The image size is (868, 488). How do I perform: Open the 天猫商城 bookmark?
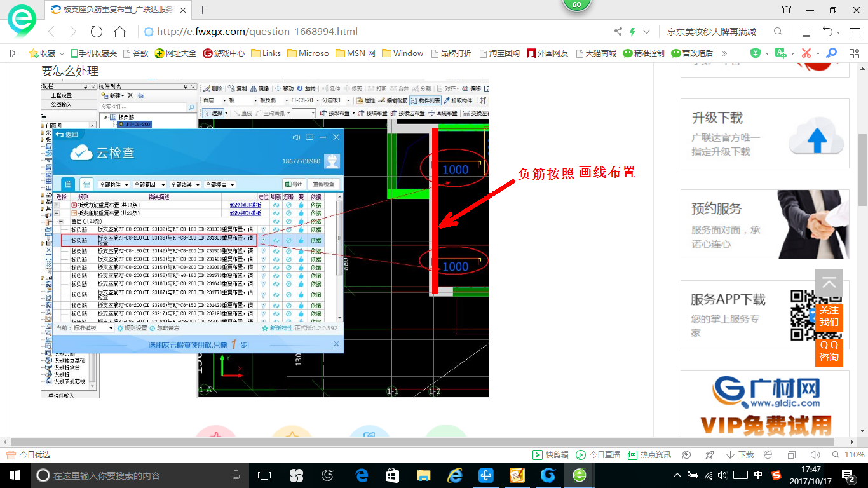coord(595,53)
